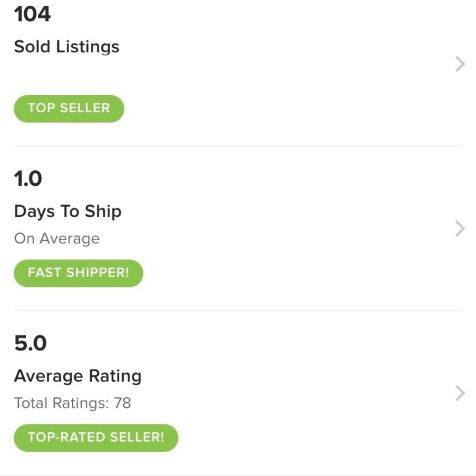This screenshot has width=476, height=476.
Task: Click the On Average subtitle text
Action: [x=57, y=238]
